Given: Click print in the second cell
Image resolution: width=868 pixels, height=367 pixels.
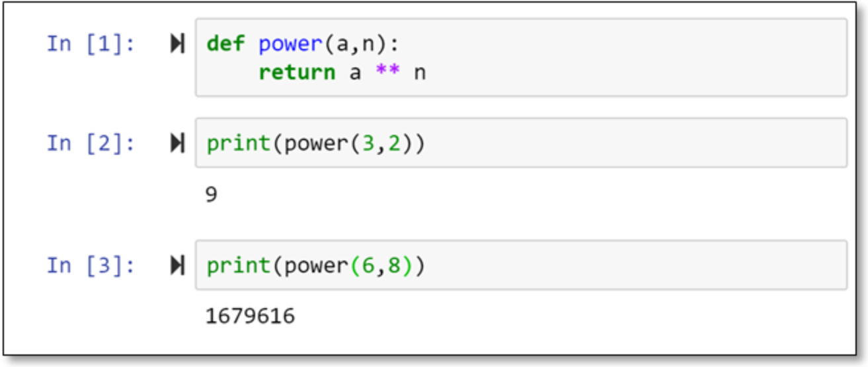Looking at the screenshot, I should click(239, 143).
